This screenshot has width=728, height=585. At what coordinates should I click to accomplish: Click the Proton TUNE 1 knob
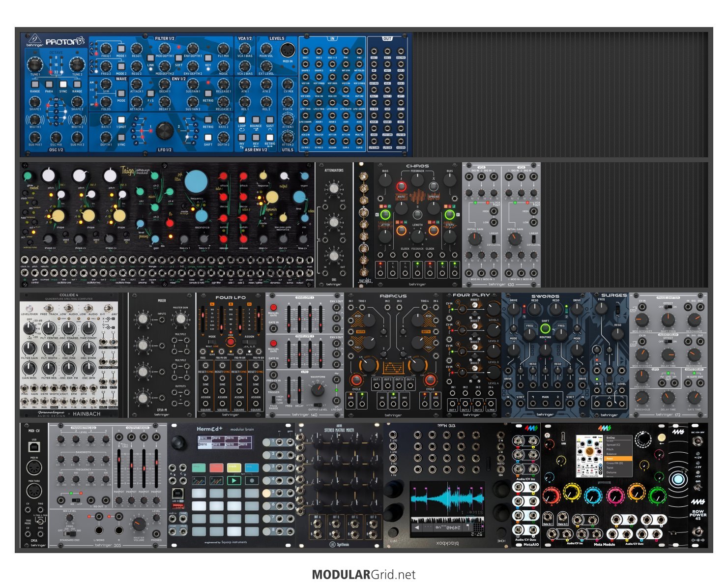point(35,64)
